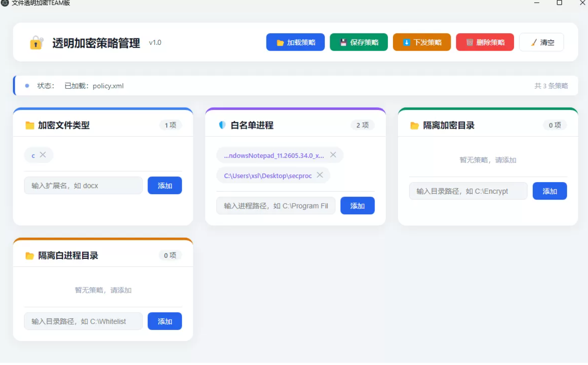Click the "2 项" count badge
The height and width of the screenshot is (365, 588).
click(x=362, y=125)
